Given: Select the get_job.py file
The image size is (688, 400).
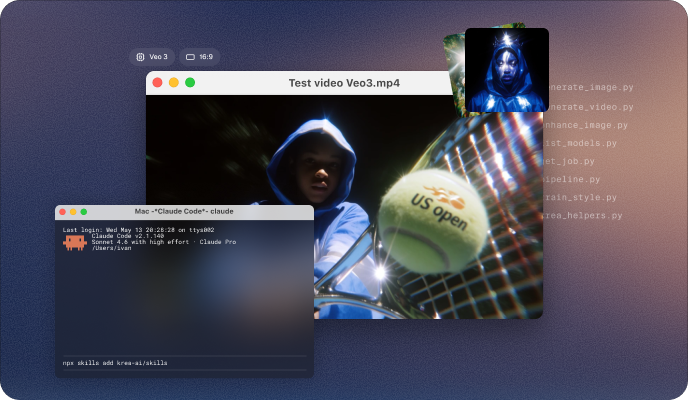Looking at the screenshot, I should [570, 161].
